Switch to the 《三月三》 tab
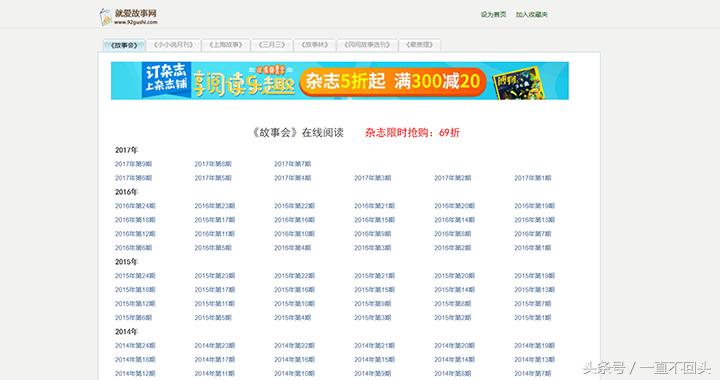 [271, 45]
